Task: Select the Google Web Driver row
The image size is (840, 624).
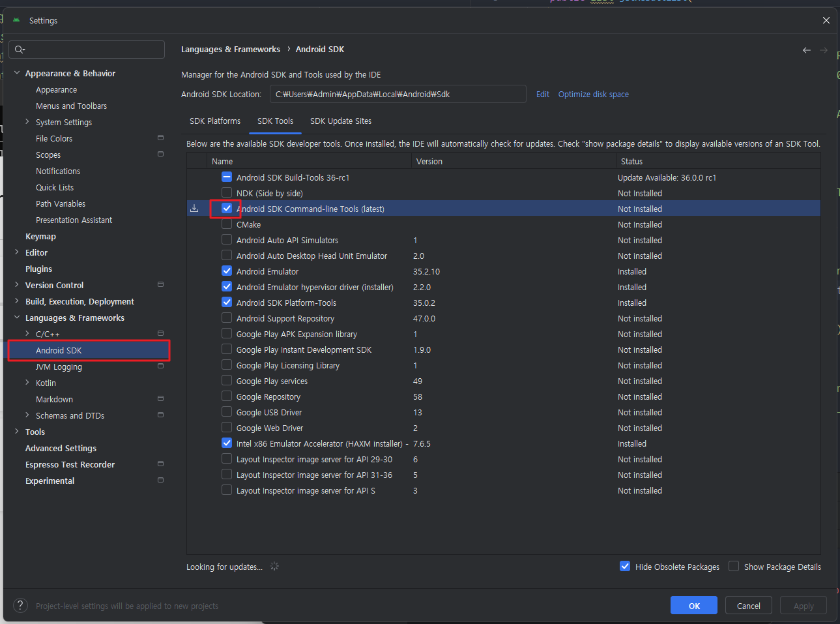Action: coord(503,428)
